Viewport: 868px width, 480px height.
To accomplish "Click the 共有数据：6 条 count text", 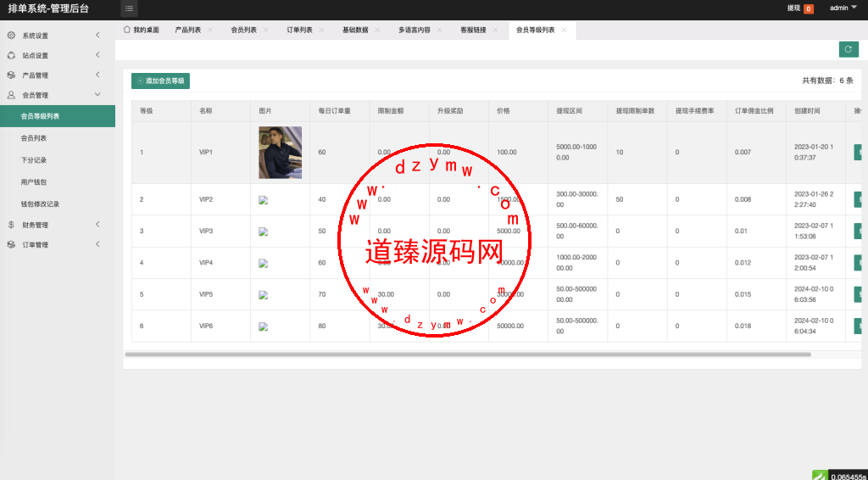I will (x=827, y=81).
